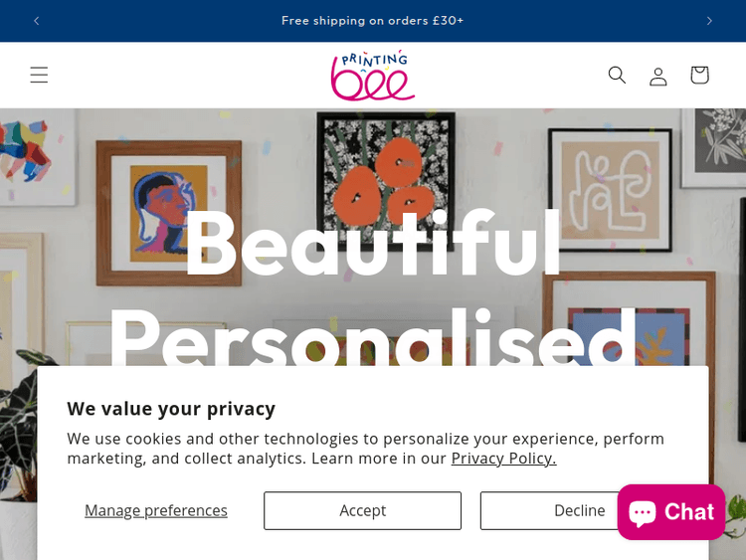Screen dimensions: 746x560
Task: Open the hamburger navigation menu
Action: (x=39, y=75)
